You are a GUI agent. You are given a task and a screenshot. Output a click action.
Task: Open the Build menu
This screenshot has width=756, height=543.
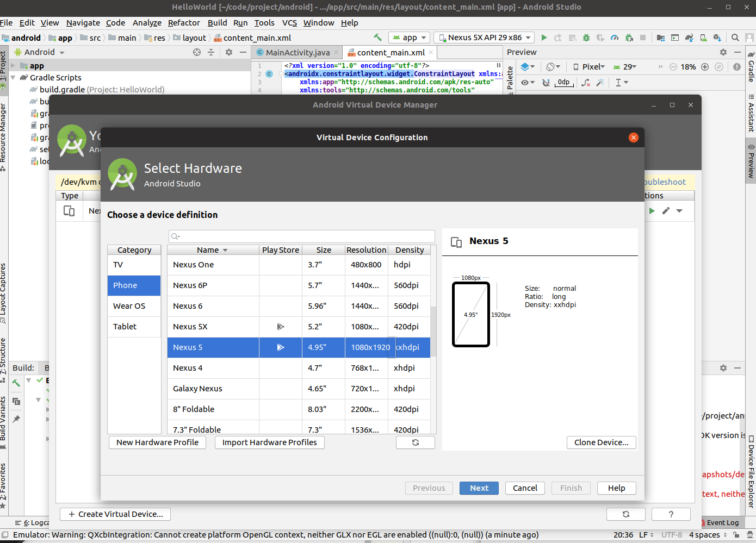pyautogui.click(x=218, y=23)
